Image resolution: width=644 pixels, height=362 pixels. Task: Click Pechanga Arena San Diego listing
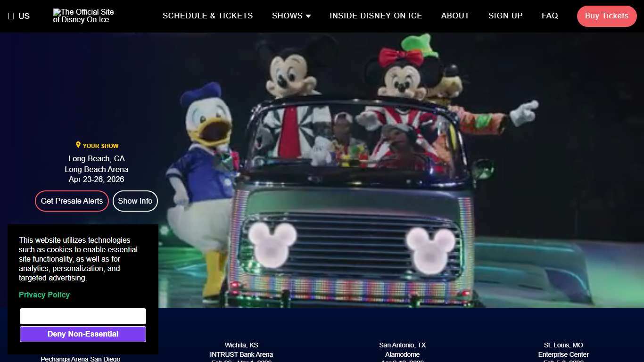tap(80, 358)
